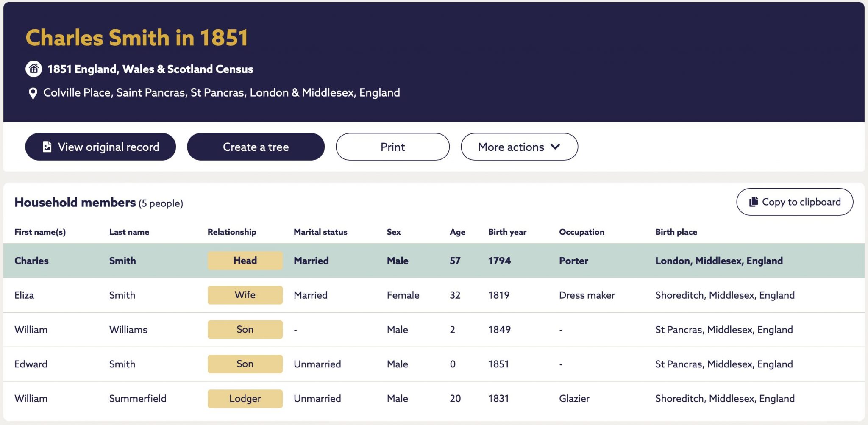Print this census record
The height and width of the screenshot is (425, 868).
click(392, 147)
